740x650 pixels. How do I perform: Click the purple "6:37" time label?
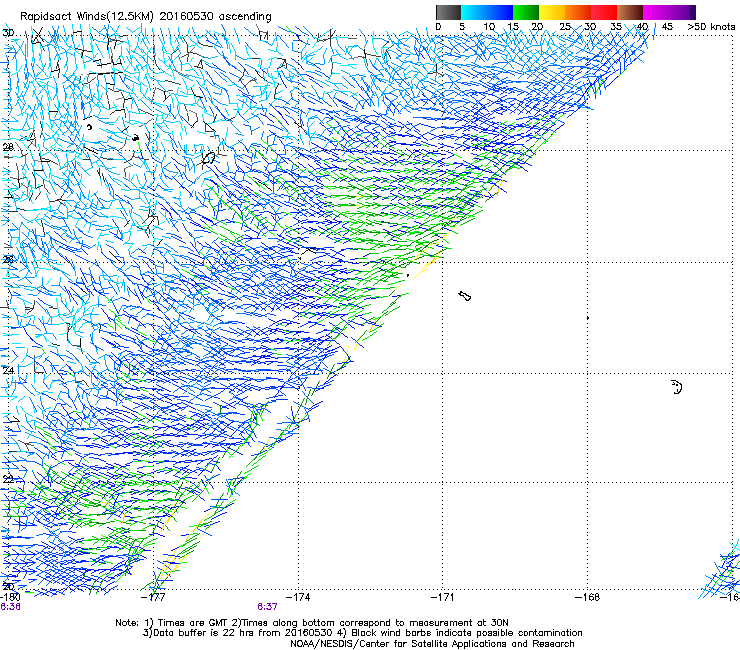(267, 606)
